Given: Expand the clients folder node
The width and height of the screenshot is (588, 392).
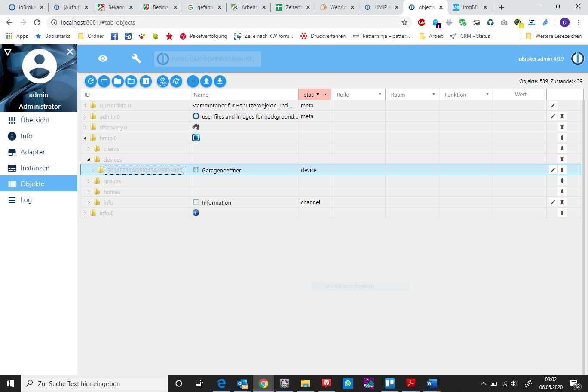Looking at the screenshot, I should 89,149.
